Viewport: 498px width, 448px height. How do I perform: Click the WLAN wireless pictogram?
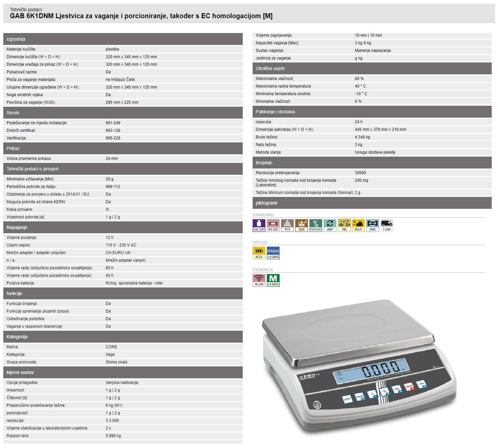tap(259, 280)
